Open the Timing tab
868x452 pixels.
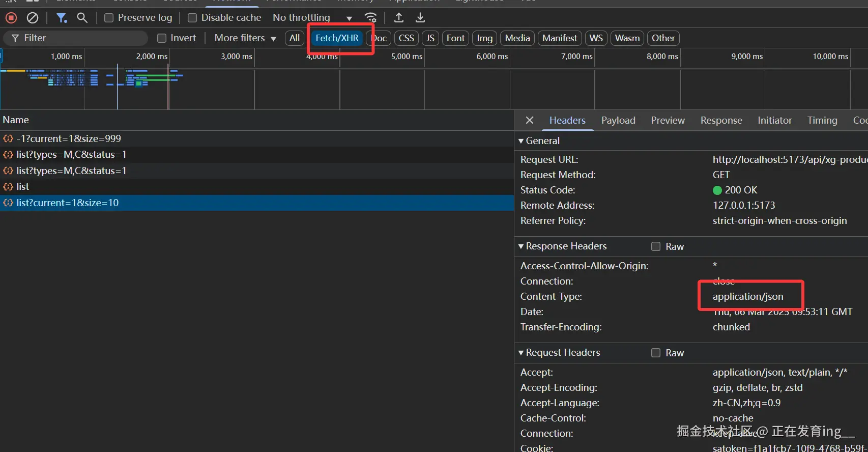point(822,121)
